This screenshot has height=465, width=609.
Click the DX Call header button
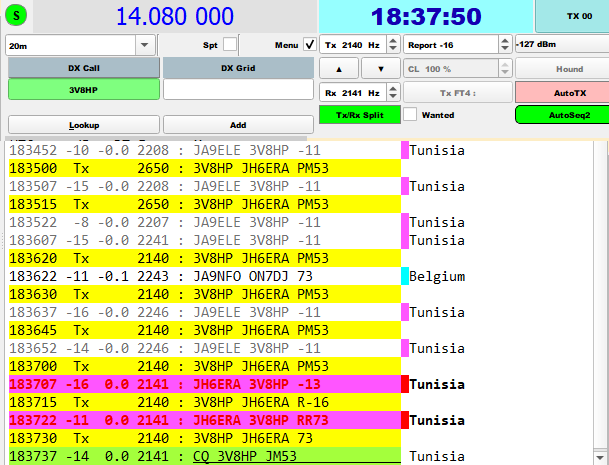coord(84,68)
